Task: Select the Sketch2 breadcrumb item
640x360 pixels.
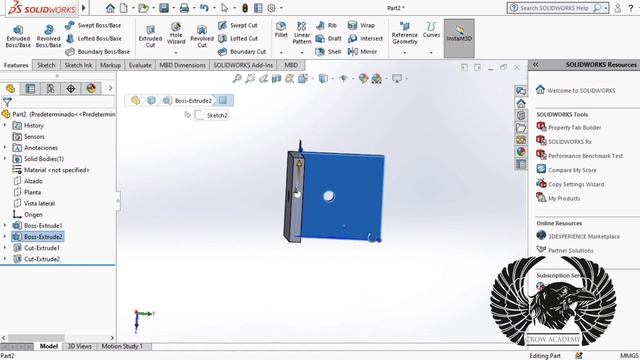Action: [x=211, y=116]
